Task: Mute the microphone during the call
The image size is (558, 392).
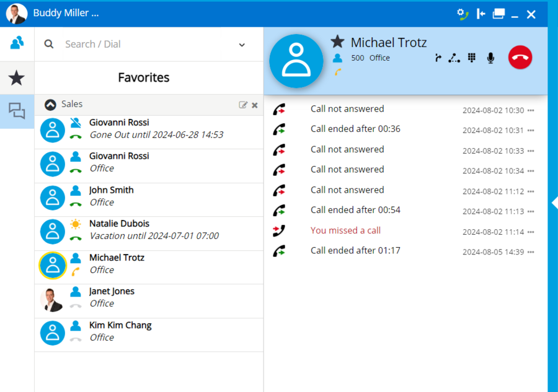Action: tap(490, 58)
